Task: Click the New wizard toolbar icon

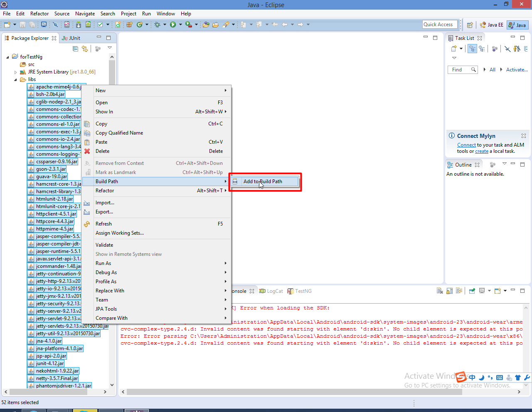Action: 7,25
